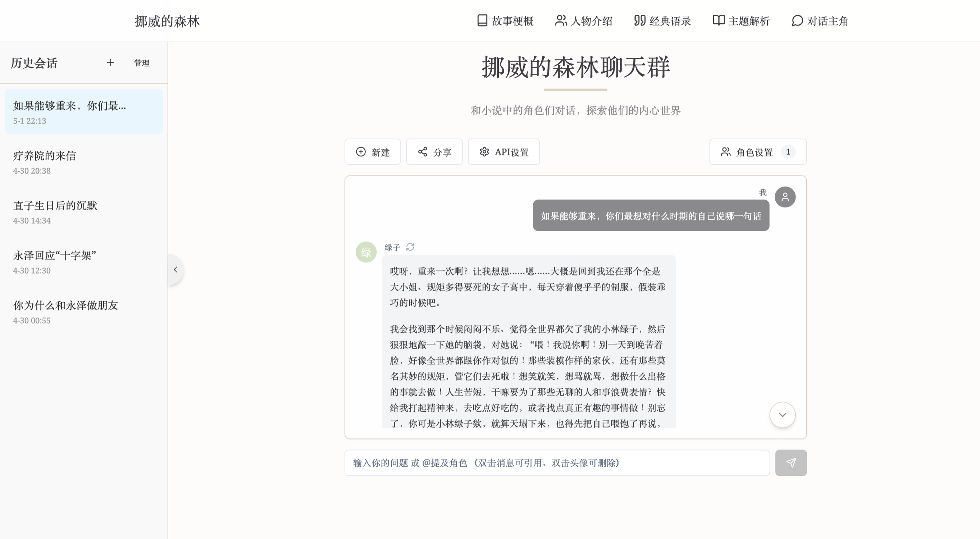Screen dimensions: 980x539
Task: Click 新建 plus-circle button
Action: pyautogui.click(x=373, y=152)
